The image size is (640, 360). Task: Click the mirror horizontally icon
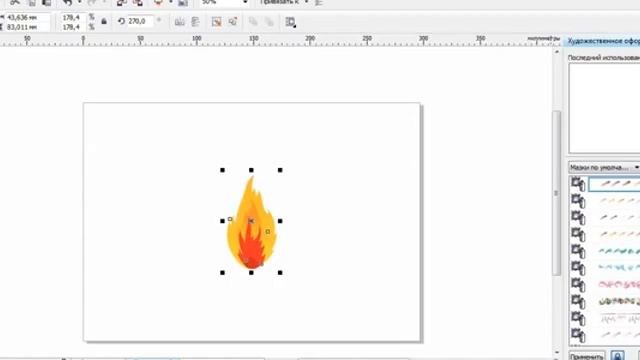(179, 22)
